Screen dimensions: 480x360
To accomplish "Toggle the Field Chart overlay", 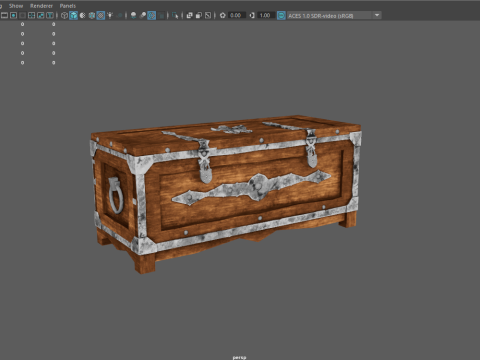I will (31, 15).
